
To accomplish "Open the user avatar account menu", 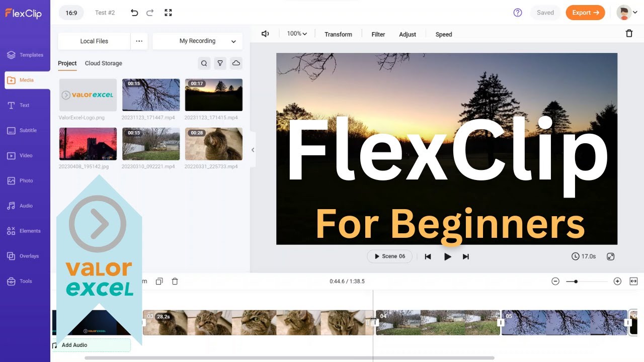I will pos(627,13).
